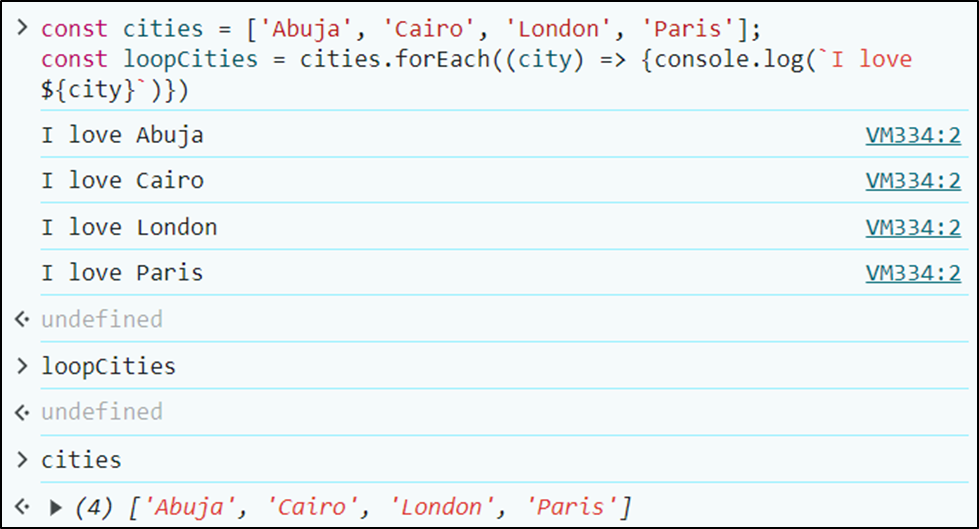Viewport: 979px width, 529px height.
Task: Click the "I love London" log line
Action: (x=129, y=228)
